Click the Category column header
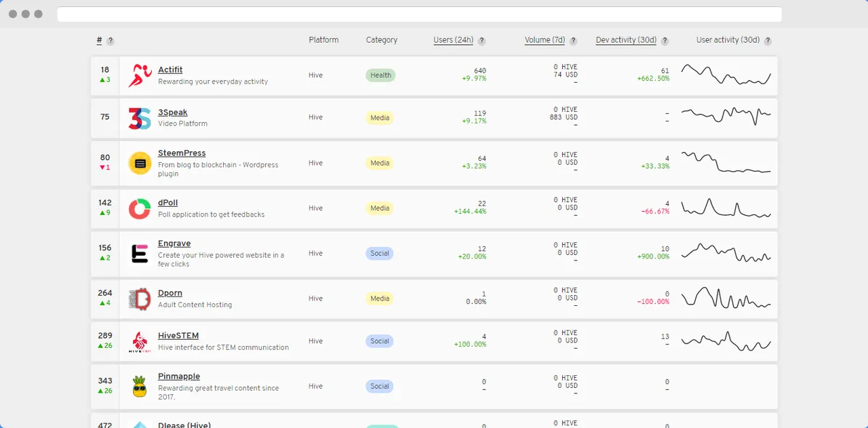 coord(382,40)
